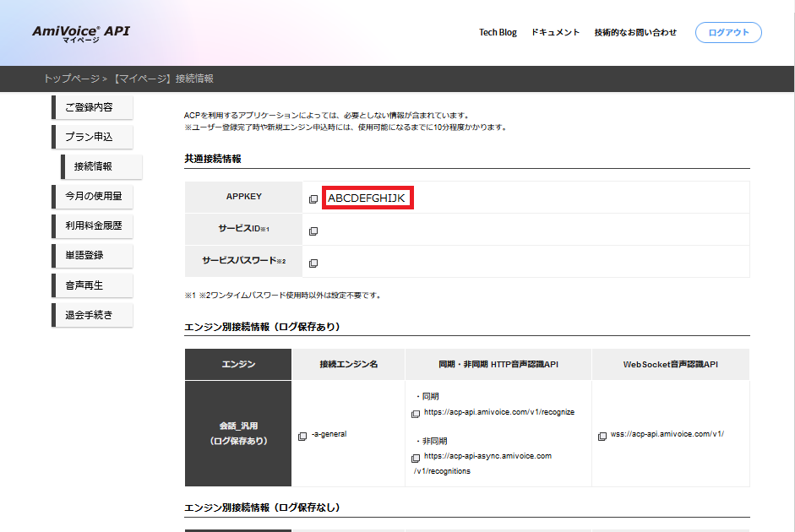
Task: Click the サービスパスワード row label
Action: pos(244,260)
